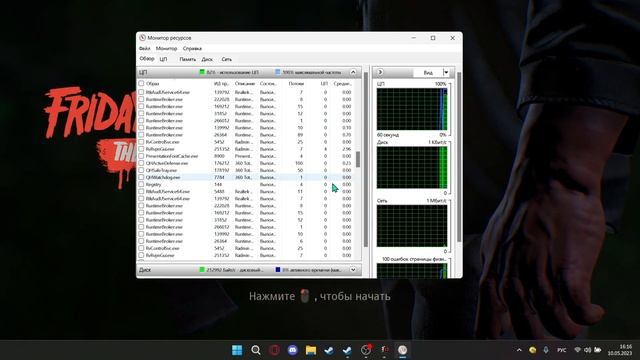640x360 pixels.
Task: Switch to the Диск tab
Action: [x=207, y=59]
